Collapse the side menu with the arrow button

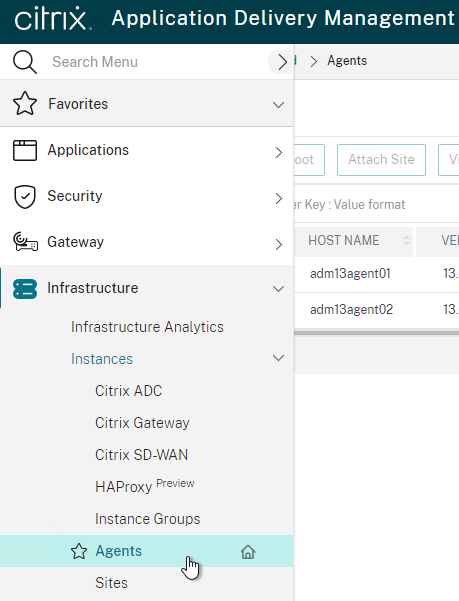[x=281, y=62]
